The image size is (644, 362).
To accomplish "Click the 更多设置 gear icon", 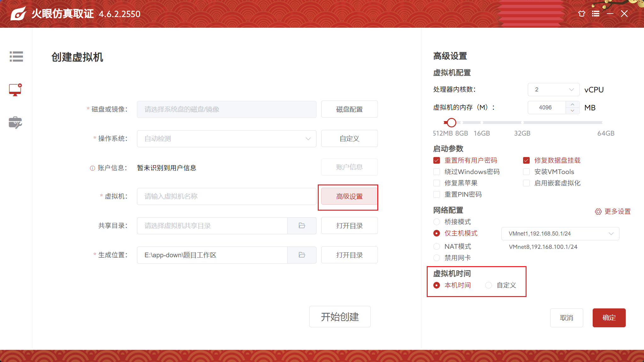I will pyautogui.click(x=598, y=212).
